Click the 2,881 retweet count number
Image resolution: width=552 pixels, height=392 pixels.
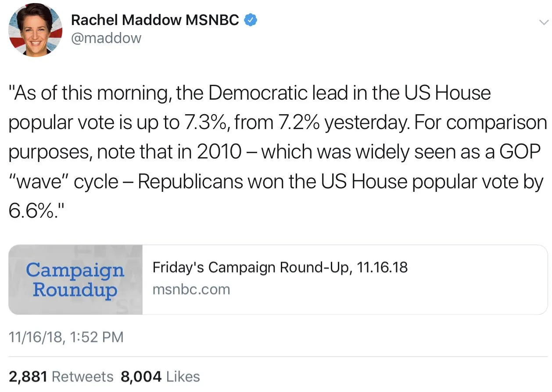pos(28,377)
